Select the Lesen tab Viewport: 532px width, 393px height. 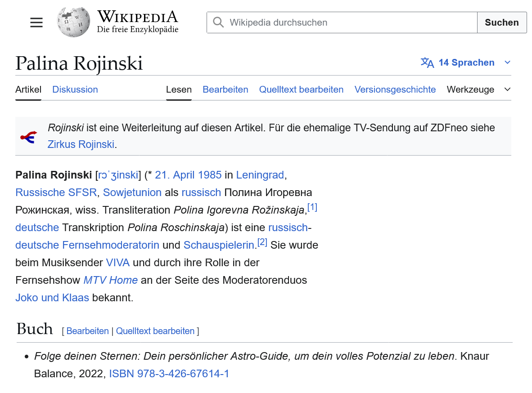point(179,89)
